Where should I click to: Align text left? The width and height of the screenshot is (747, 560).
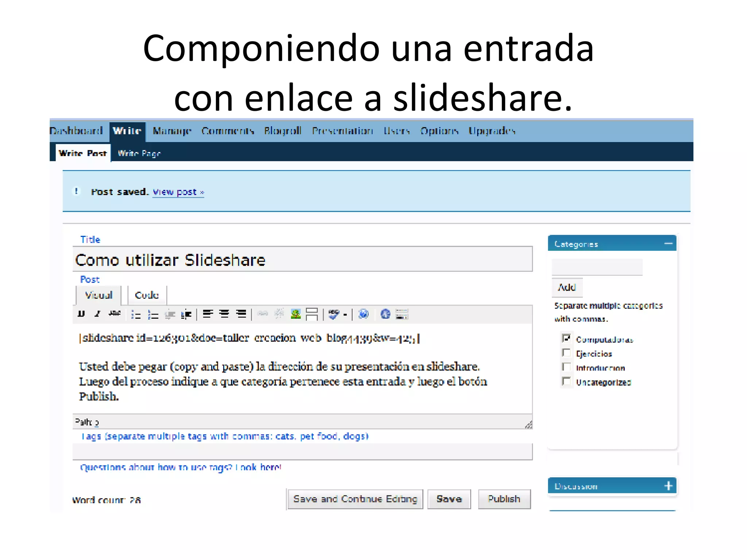pyautogui.click(x=208, y=314)
